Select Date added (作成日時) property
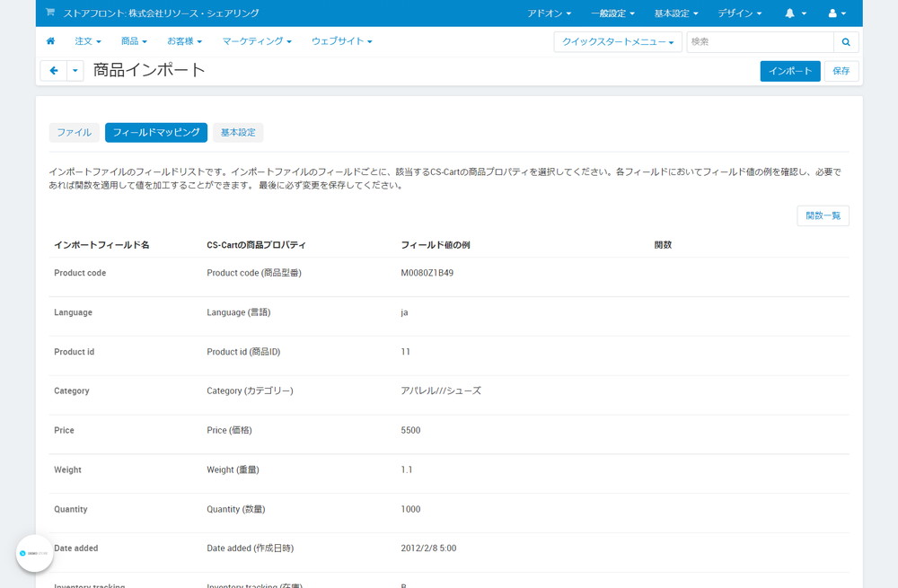This screenshot has width=898, height=588. 250,549
